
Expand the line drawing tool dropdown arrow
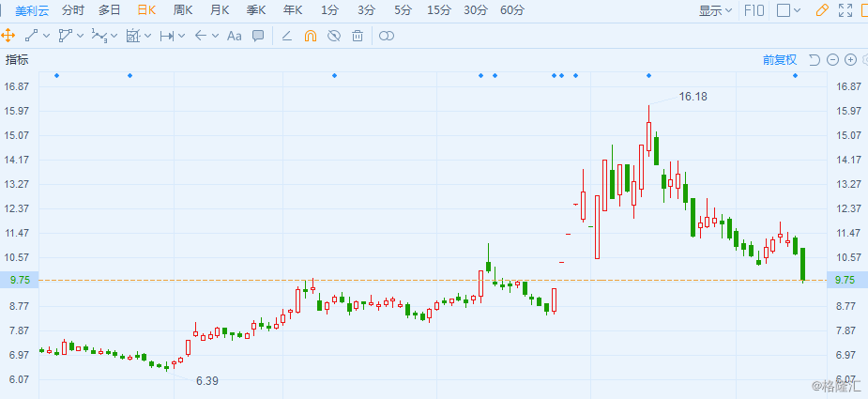pos(47,36)
